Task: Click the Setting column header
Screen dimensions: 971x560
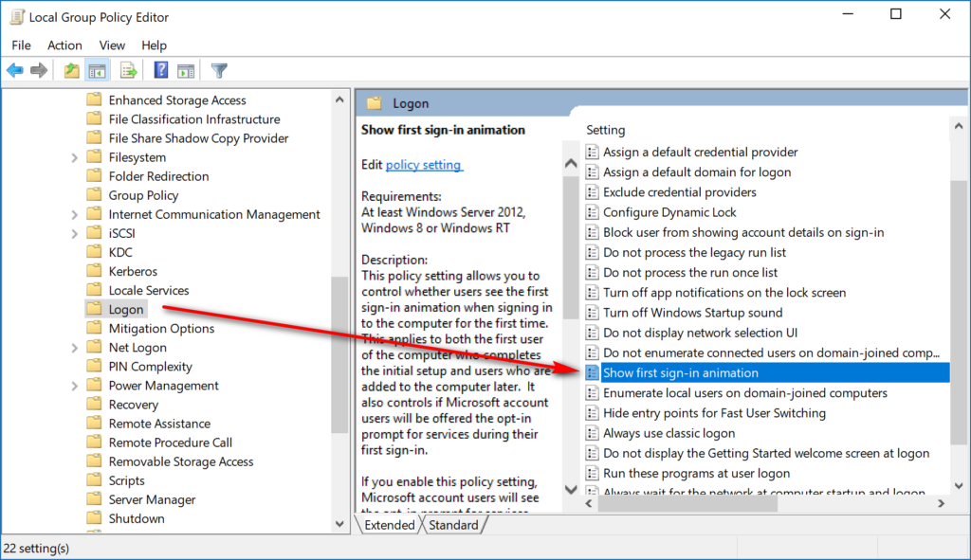Action: pyautogui.click(x=606, y=130)
